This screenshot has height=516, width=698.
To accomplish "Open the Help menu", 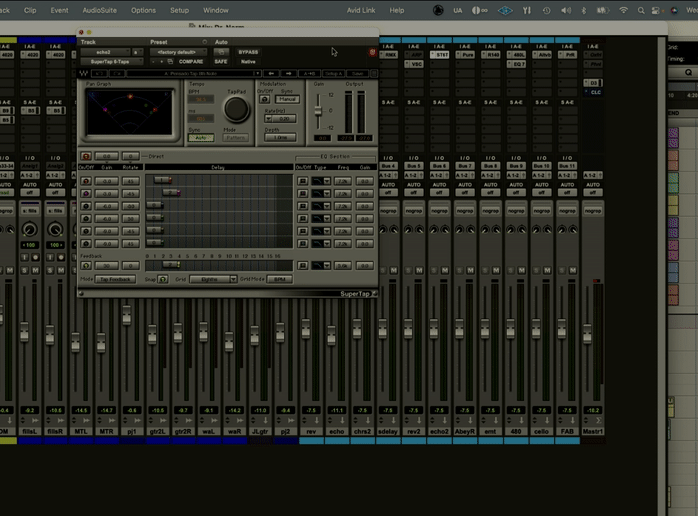I will [x=397, y=10].
